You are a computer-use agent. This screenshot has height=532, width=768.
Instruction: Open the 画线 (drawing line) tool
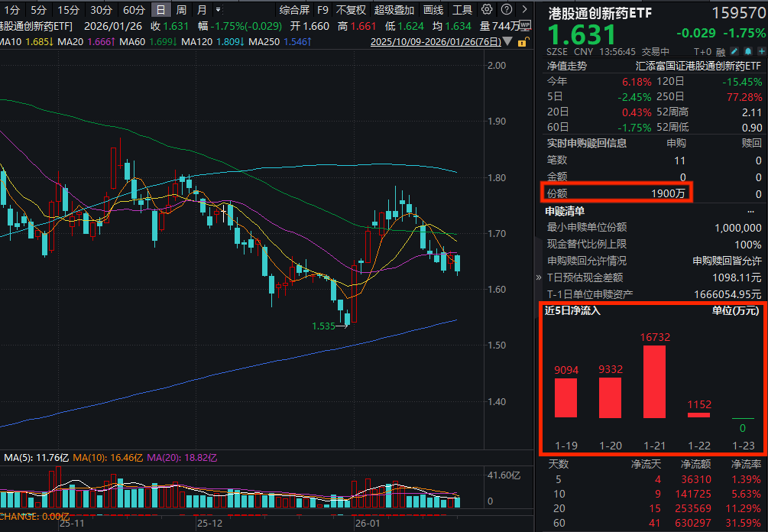click(433, 9)
